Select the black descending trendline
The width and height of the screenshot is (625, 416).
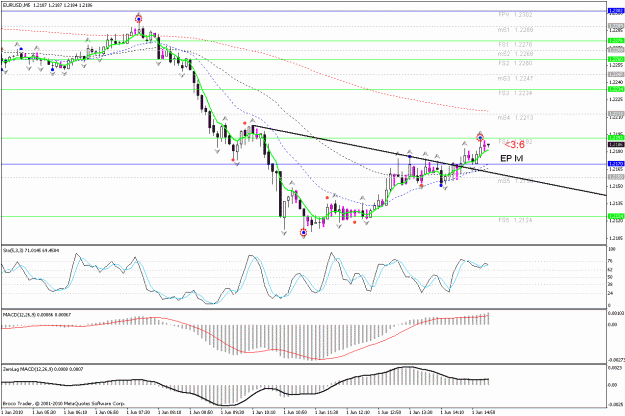tap(429, 161)
